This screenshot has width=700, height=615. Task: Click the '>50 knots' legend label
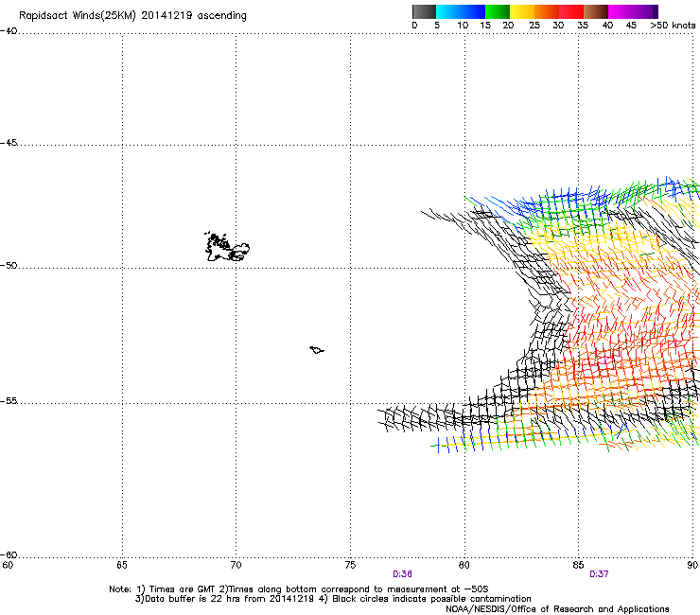pyautogui.click(x=673, y=26)
